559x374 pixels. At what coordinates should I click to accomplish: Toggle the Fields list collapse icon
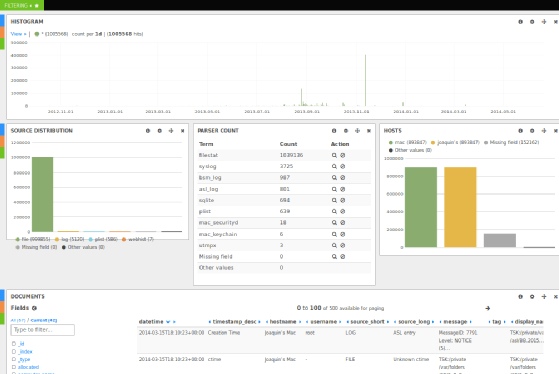(x=34, y=308)
